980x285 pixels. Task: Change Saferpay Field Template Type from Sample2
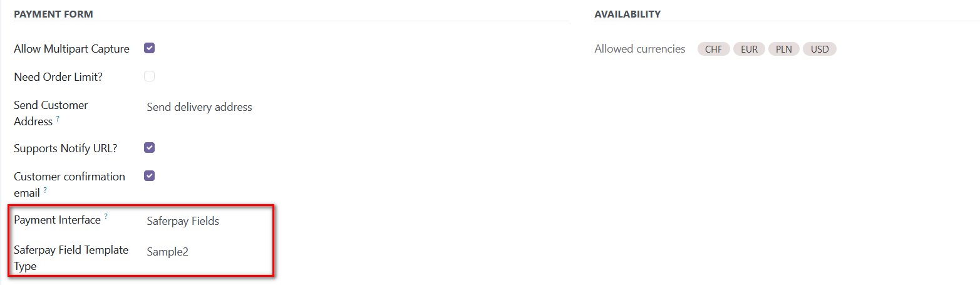[167, 252]
